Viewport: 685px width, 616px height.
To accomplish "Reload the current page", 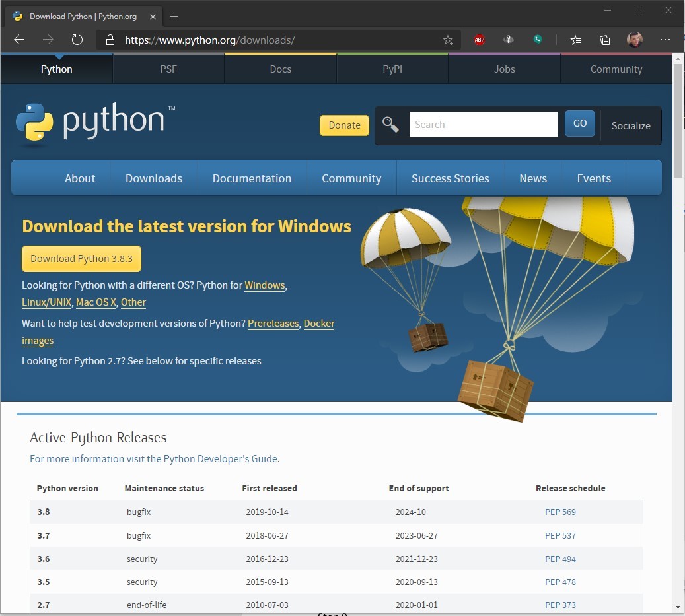I will 77,40.
